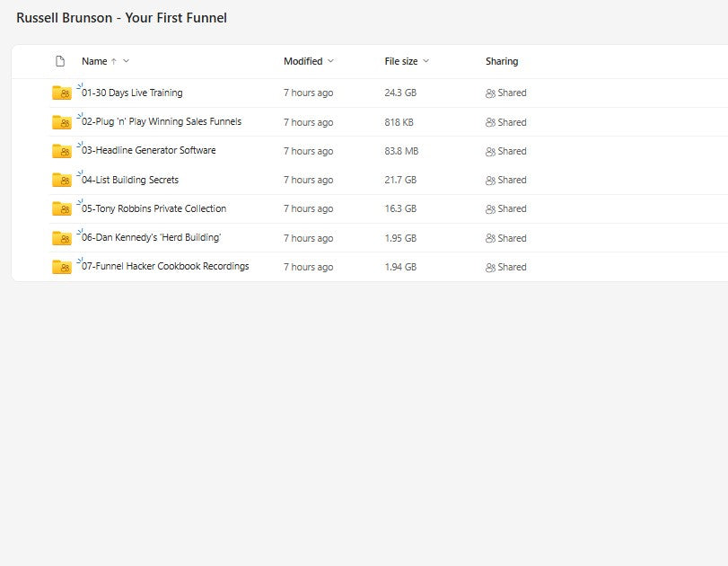Click Shared status for 05-Tony Robbins row
Image resolution: width=728 pixels, height=566 pixels.
pos(512,208)
